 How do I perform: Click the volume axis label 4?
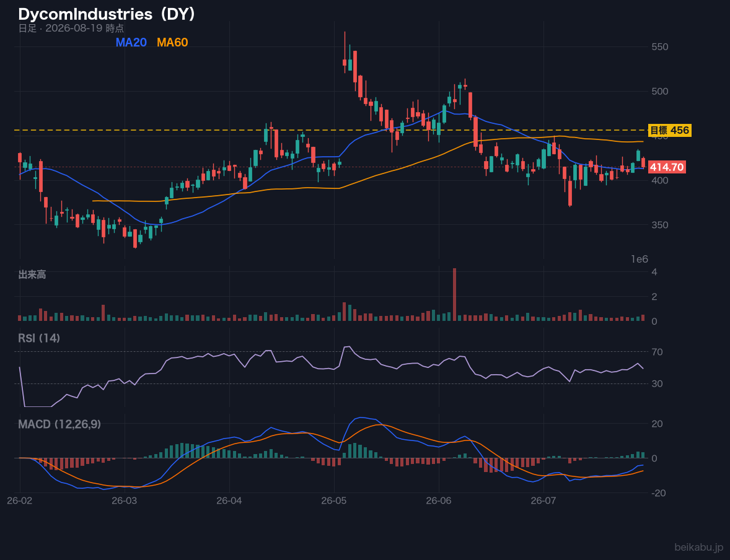tap(654, 272)
